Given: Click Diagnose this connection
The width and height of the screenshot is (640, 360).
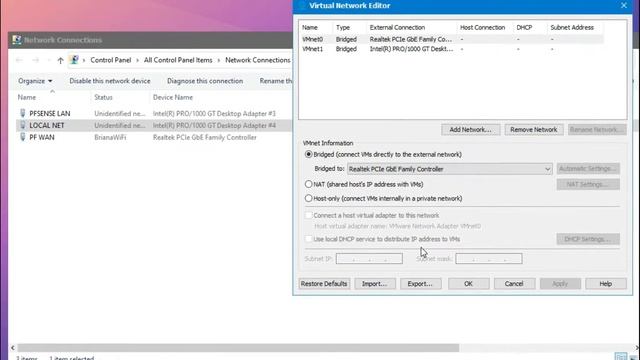Looking at the screenshot, I should [x=205, y=81].
